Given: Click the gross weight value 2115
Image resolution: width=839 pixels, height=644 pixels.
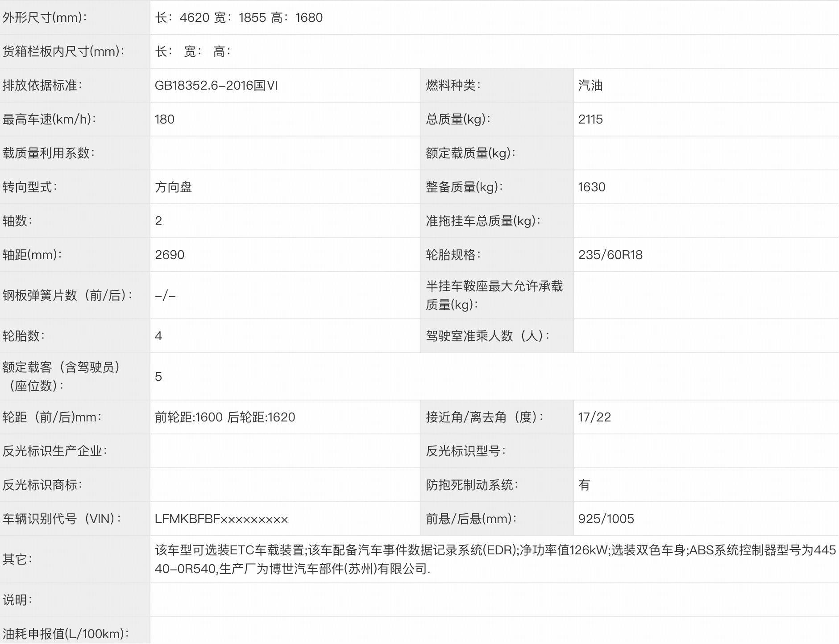Looking at the screenshot, I should tap(590, 119).
